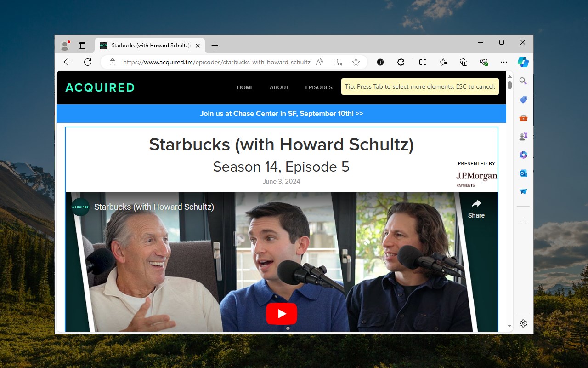Screen dimensions: 588x368
Task: Open Immersive Reader icon in address bar
Action: pos(338,62)
